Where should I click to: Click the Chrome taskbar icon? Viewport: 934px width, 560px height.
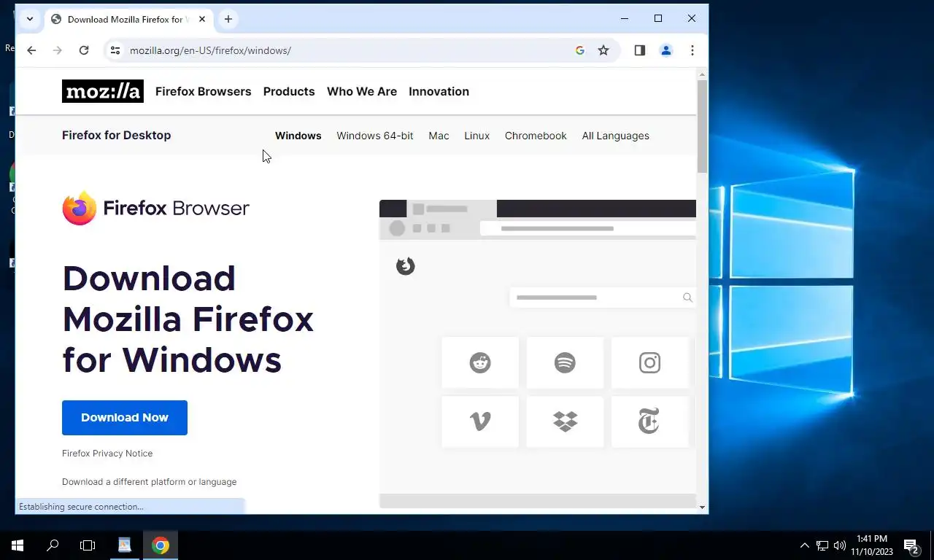coord(161,545)
